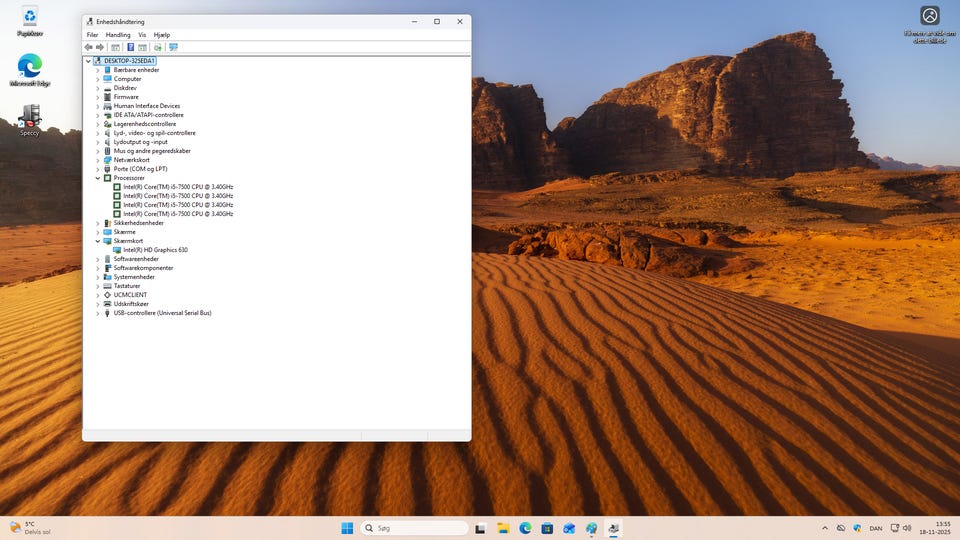The height and width of the screenshot is (540, 960).
Task: Launch Microsoft Edge from the taskbar
Action: tap(525, 528)
